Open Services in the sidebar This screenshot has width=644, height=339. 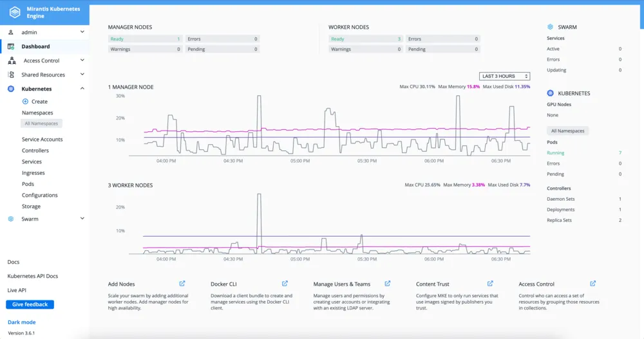pos(32,161)
